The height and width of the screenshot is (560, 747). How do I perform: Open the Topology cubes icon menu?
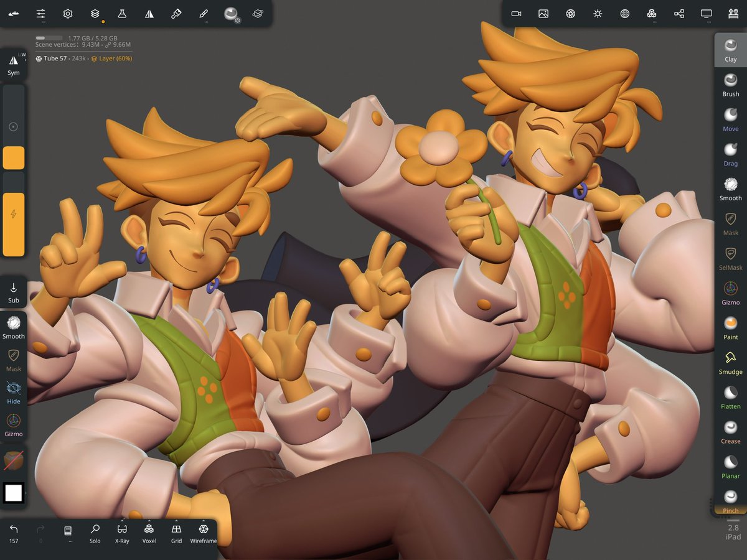652,13
